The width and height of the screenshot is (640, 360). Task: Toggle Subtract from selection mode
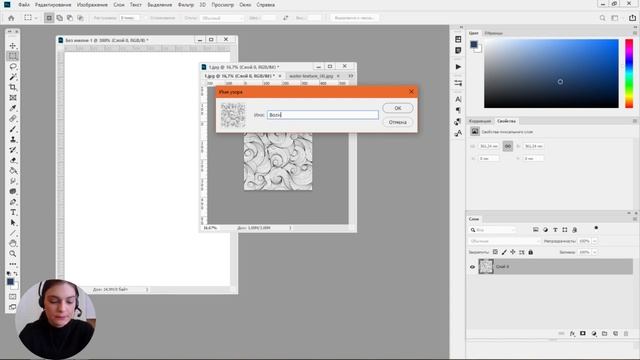click(x=70, y=18)
